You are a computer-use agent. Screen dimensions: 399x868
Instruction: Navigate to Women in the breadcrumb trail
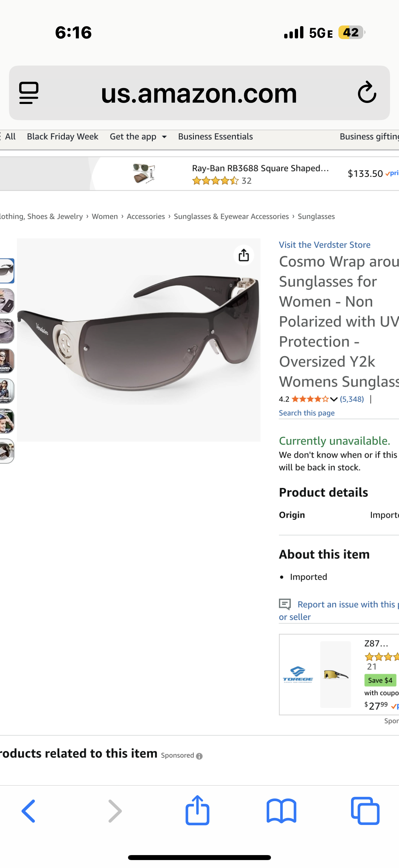pyautogui.click(x=105, y=216)
